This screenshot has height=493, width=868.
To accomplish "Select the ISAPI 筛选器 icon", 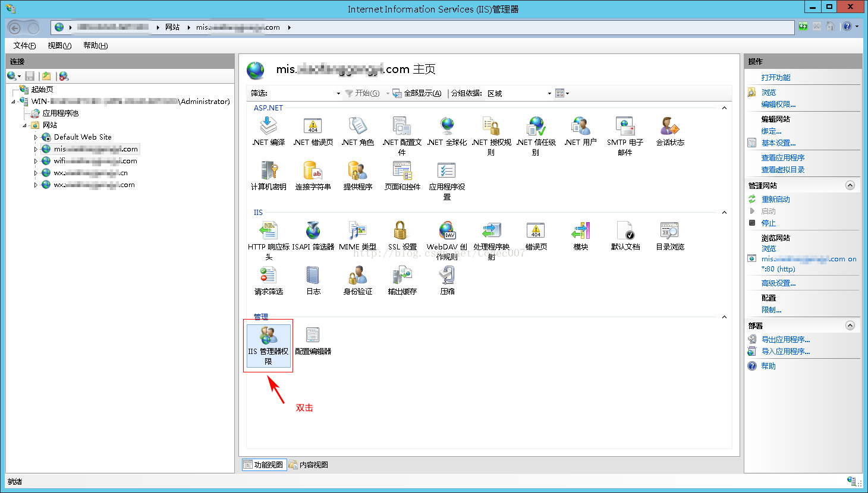I will [x=313, y=231].
